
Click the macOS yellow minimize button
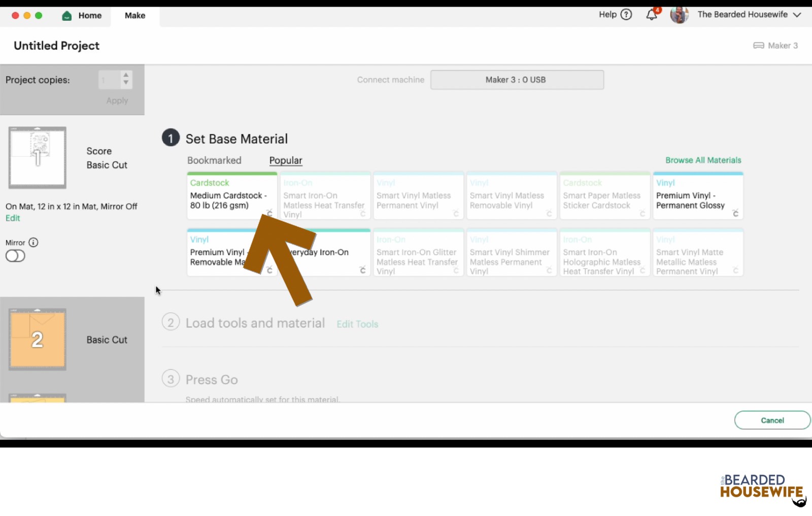(x=27, y=16)
